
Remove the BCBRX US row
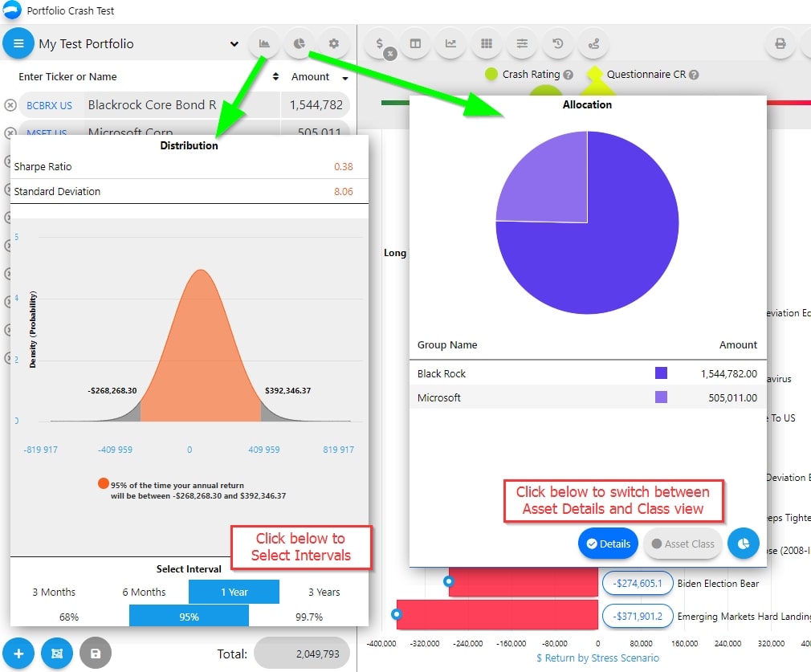pyautogui.click(x=10, y=105)
